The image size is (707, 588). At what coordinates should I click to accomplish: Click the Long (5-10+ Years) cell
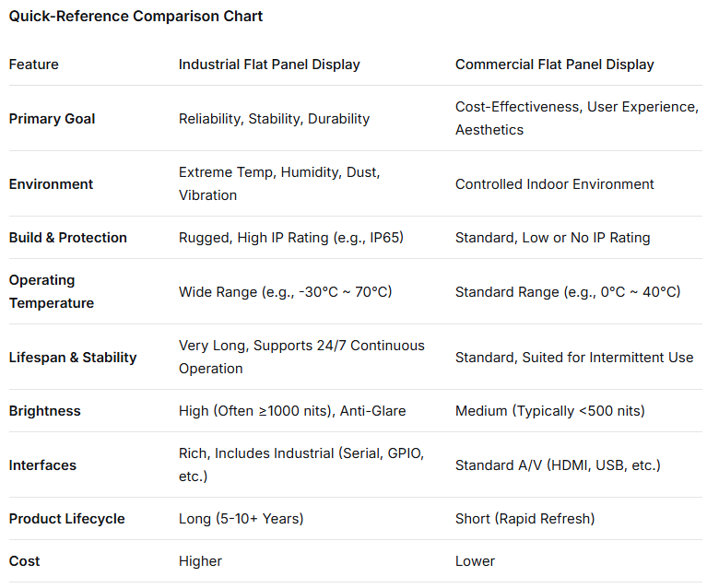click(x=242, y=519)
